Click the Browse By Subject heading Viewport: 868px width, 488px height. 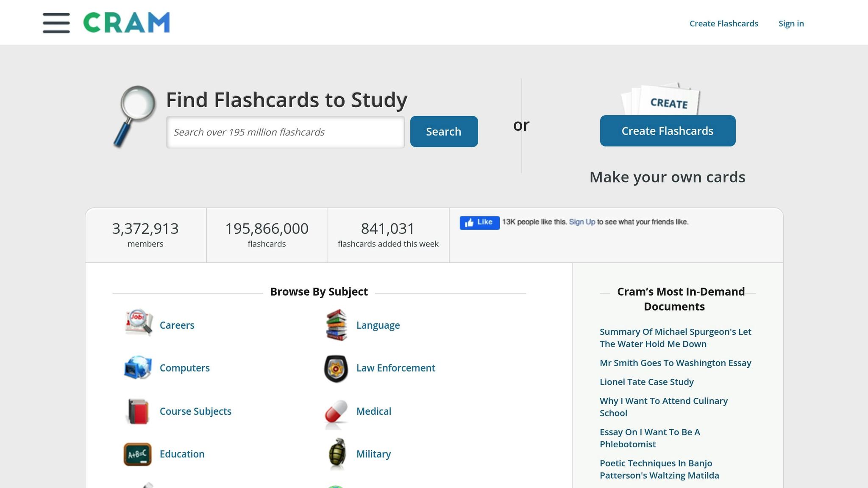[319, 292]
